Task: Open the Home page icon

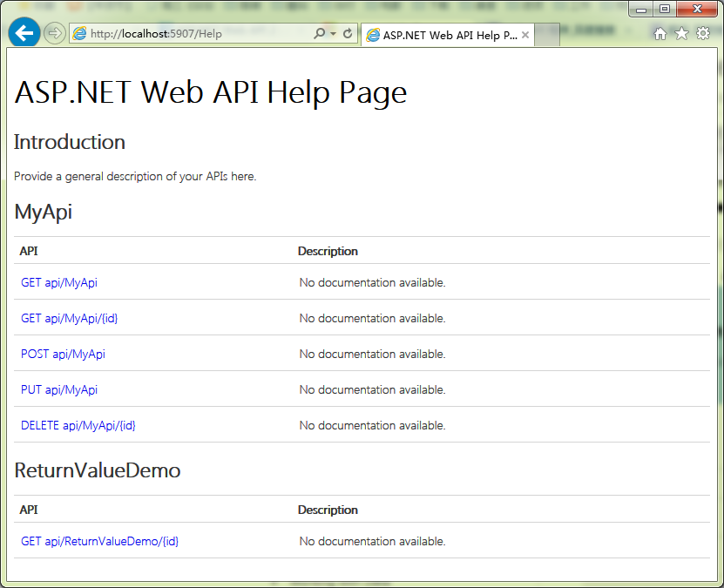Action: click(x=660, y=34)
